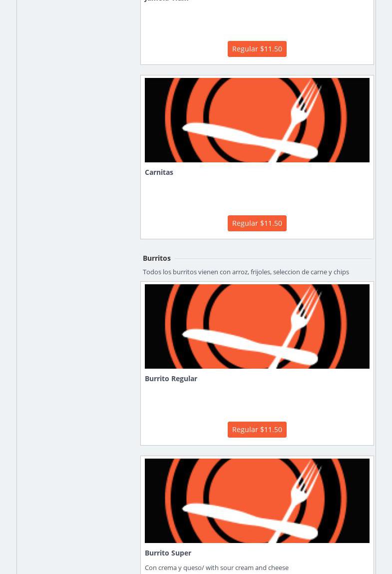The height and width of the screenshot is (574, 392).
Task: Order Burrito Regular via Regular $11.50 button
Action: coord(257,430)
